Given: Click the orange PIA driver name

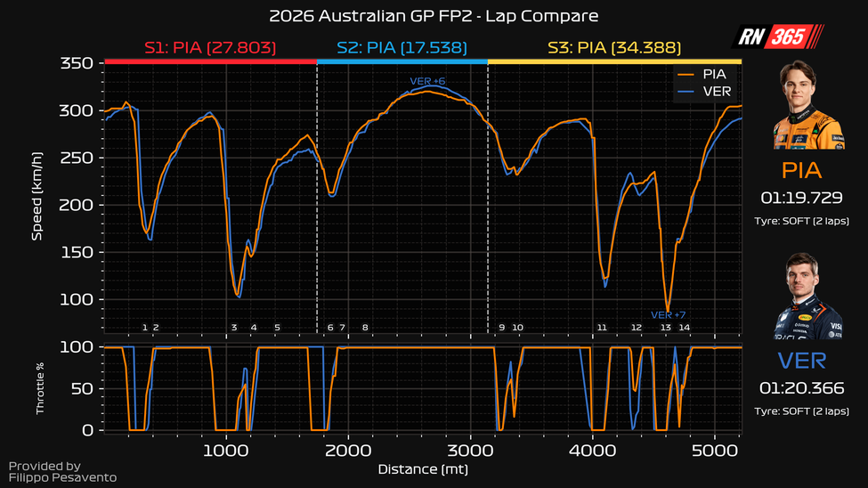Looking at the screenshot, I should click(x=801, y=169).
